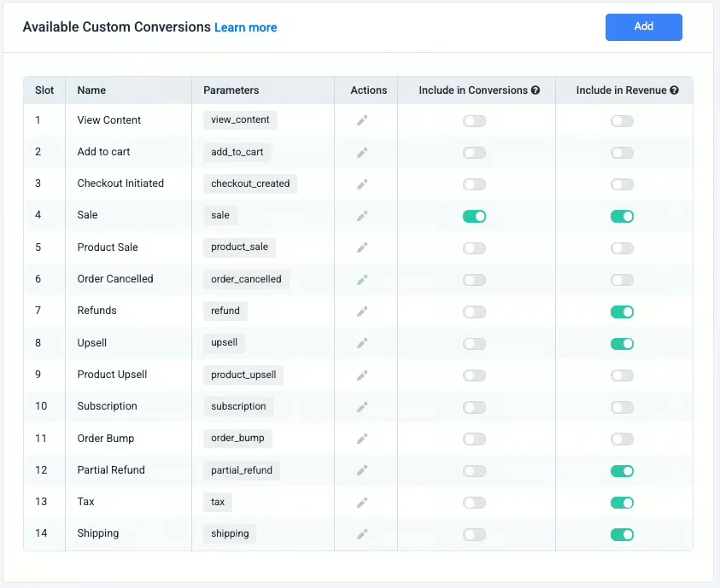Click the order_bump parameter tag
This screenshot has height=588, width=720.
pyautogui.click(x=237, y=438)
